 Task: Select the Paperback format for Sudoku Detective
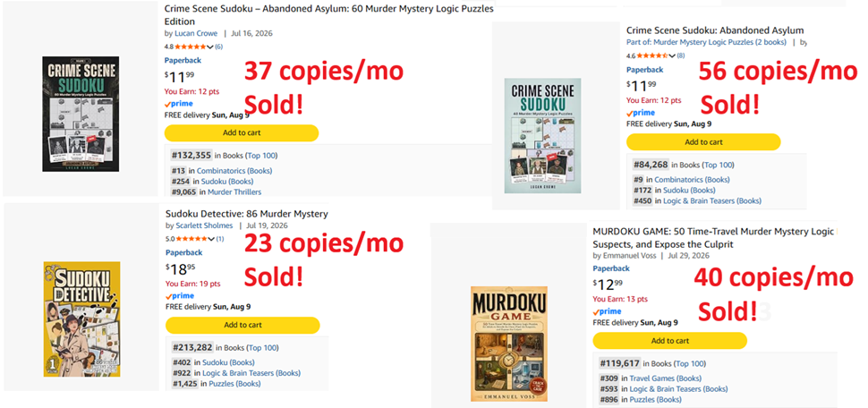[x=183, y=252]
